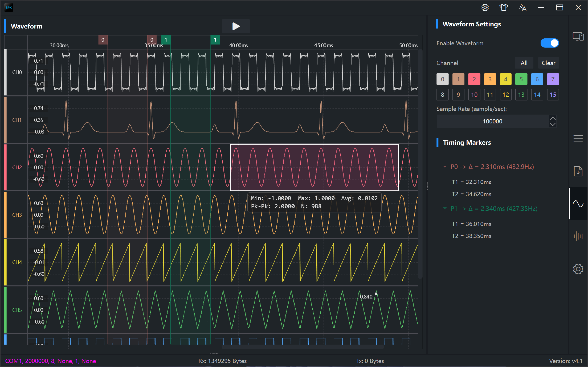Select the red channel 2 color swatch
Screen dimensions: 588x367
pyautogui.click(x=474, y=79)
